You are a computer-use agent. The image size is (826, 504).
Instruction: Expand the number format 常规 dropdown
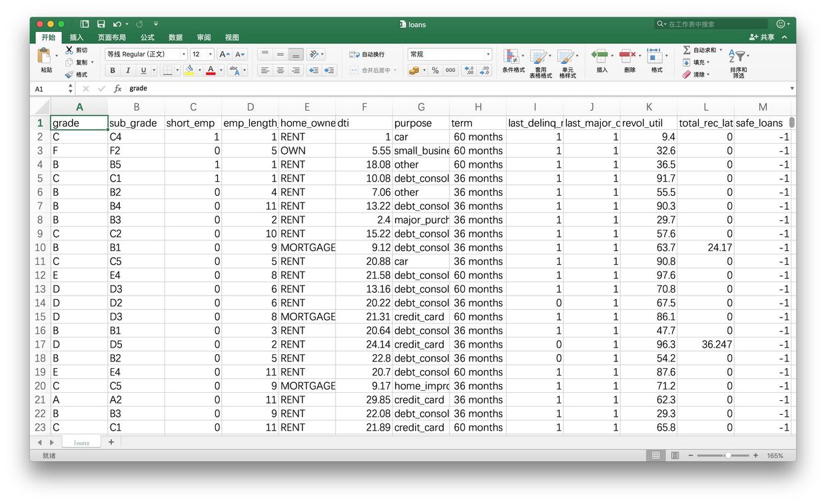[488, 55]
